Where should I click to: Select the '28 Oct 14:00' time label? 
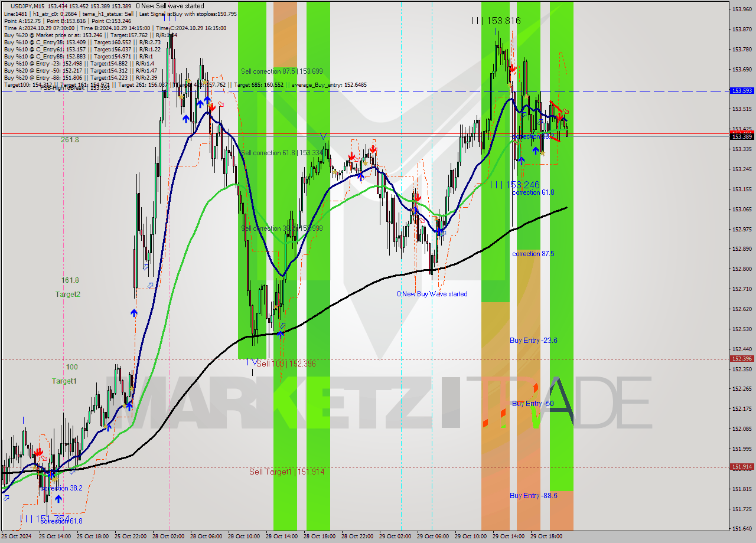(x=282, y=537)
